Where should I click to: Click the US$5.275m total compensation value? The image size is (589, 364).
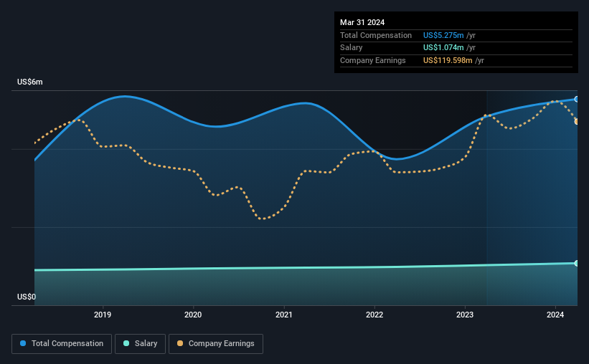[443, 35]
